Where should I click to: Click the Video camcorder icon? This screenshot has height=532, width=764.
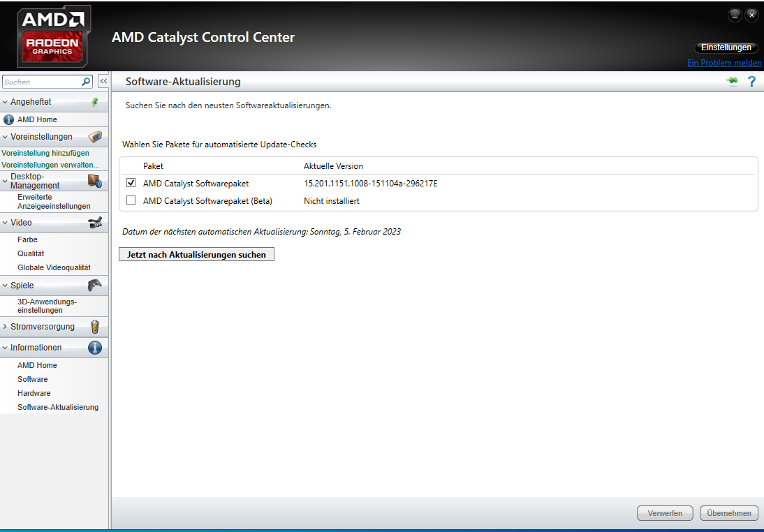click(x=95, y=223)
